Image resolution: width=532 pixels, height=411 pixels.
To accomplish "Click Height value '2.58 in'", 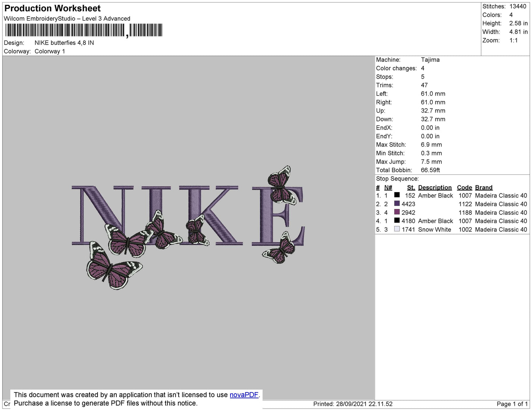I will 518,23.
